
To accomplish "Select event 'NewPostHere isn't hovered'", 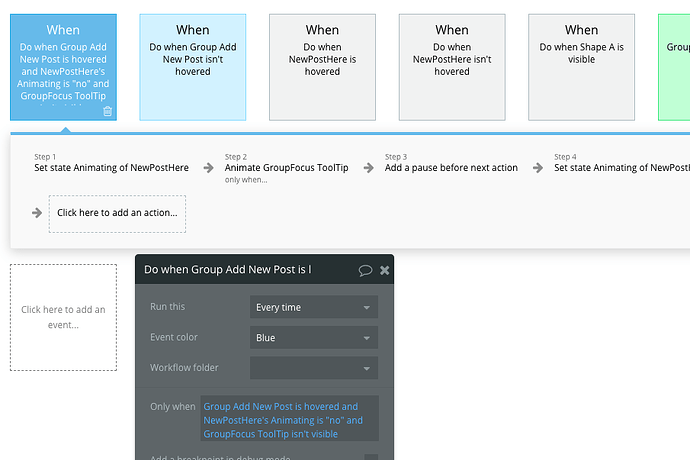I will (x=452, y=67).
